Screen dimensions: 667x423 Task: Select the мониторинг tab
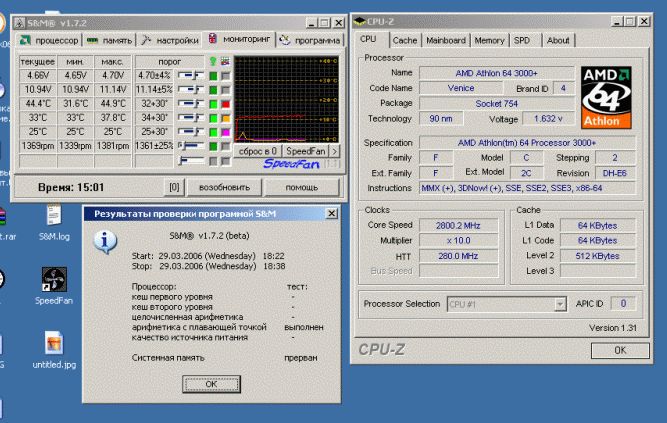click(x=239, y=39)
